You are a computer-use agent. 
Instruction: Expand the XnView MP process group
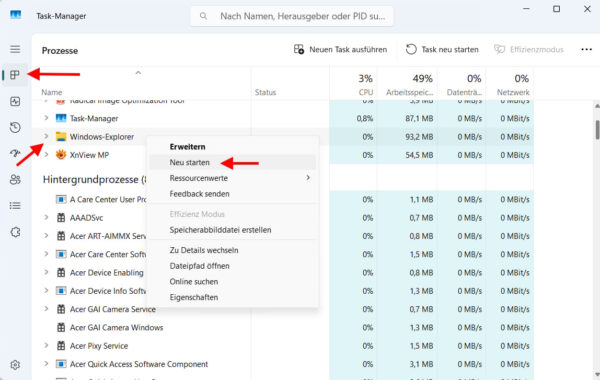46,155
